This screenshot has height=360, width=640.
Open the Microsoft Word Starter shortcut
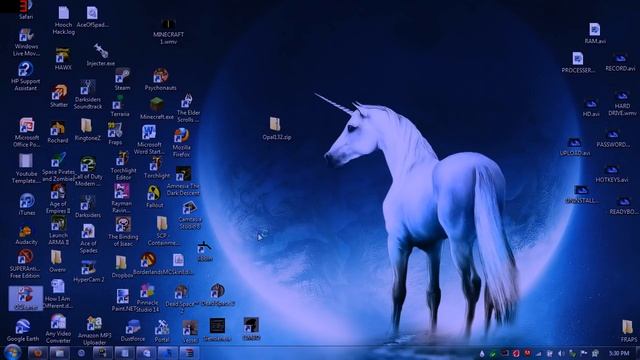click(x=149, y=140)
